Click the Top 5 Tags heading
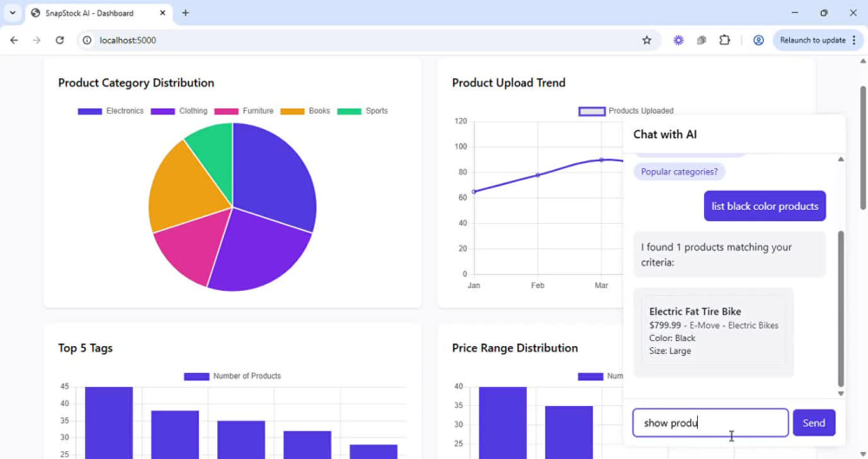The height and width of the screenshot is (459, 868). coord(85,348)
